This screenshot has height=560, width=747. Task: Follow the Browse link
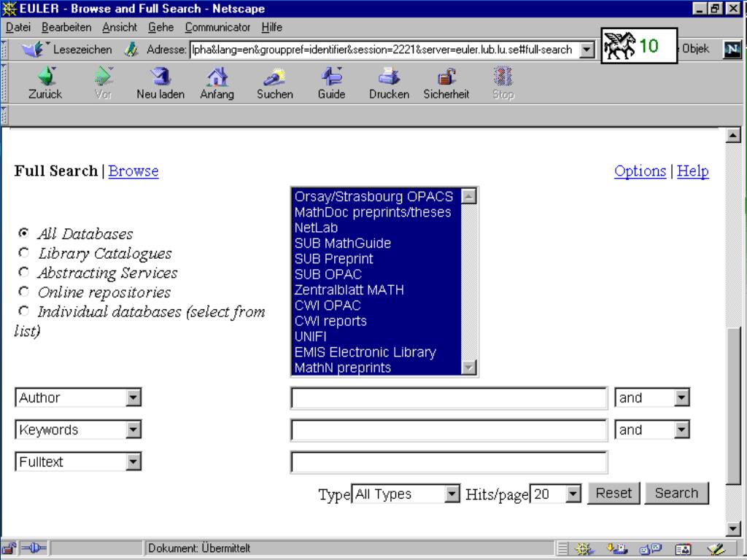tap(133, 171)
